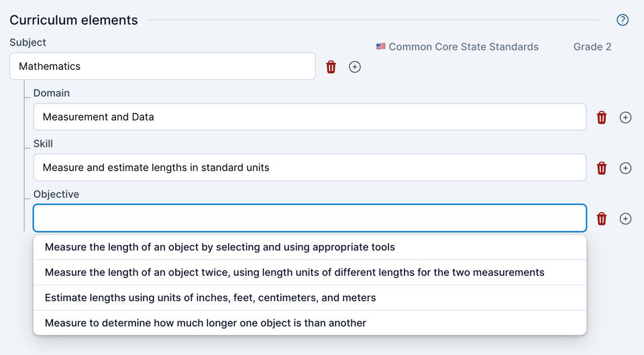Add another domain with plus icon
The width and height of the screenshot is (644, 355).
625,117
